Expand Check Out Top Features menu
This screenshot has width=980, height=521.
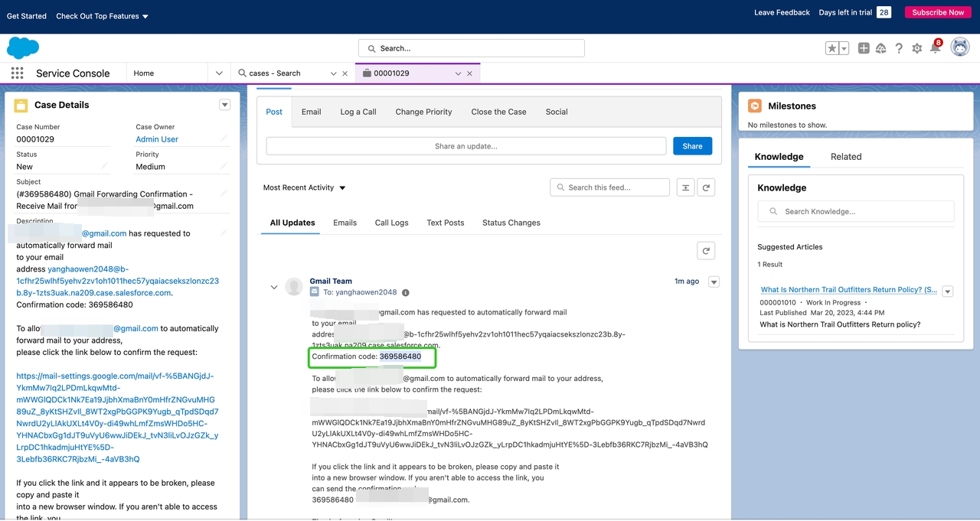coord(102,16)
